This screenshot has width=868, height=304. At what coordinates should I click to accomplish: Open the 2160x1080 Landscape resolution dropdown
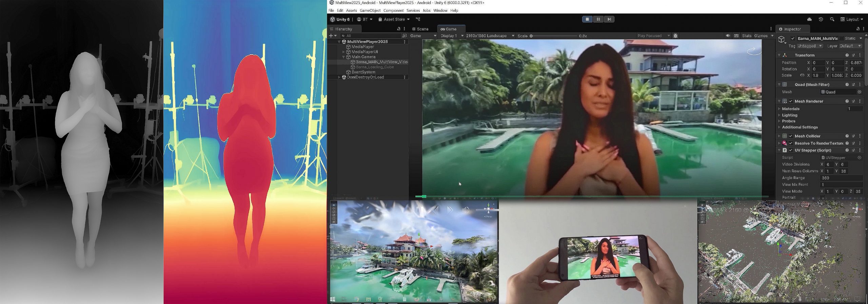point(490,36)
